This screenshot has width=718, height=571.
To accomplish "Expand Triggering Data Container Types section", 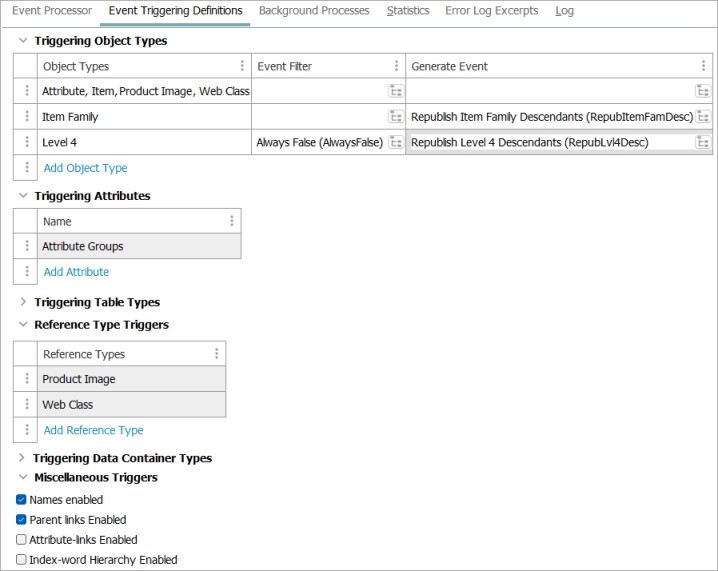I will coord(22,458).
